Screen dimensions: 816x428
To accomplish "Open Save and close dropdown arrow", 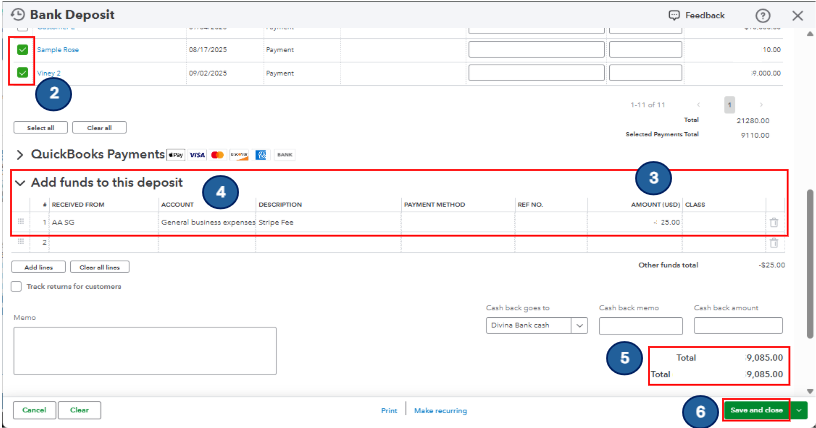I will click(799, 410).
